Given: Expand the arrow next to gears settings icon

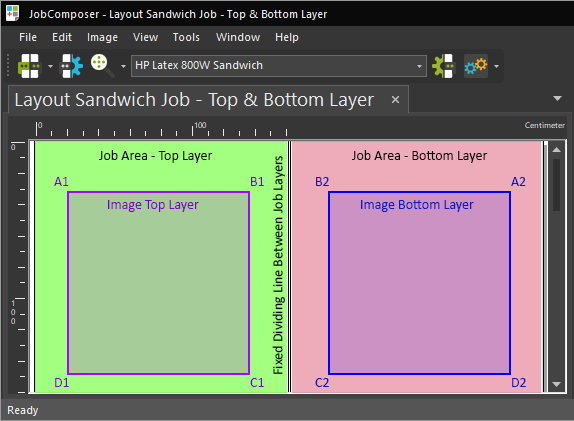Looking at the screenshot, I should pos(496,66).
